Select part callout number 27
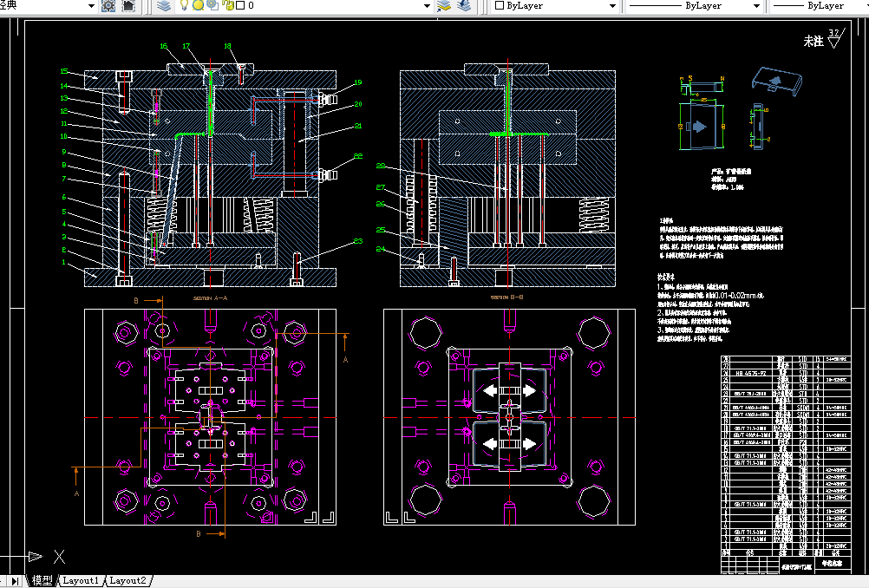The height and width of the screenshot is (588, 869). coord(381,188)
